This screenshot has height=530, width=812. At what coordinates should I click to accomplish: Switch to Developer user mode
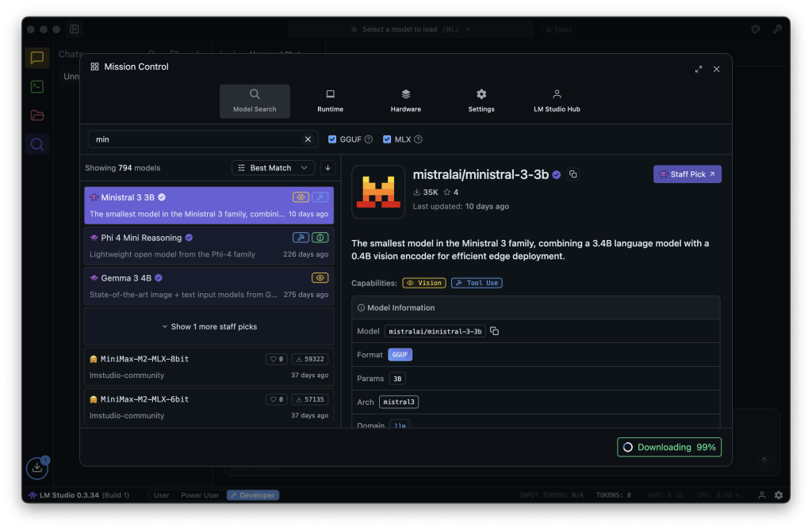(x=252, y=495)
